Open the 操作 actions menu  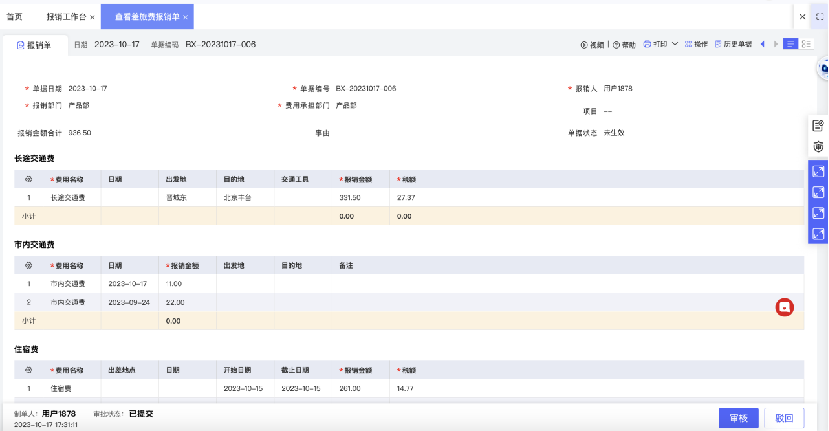[x=696, y=44]
